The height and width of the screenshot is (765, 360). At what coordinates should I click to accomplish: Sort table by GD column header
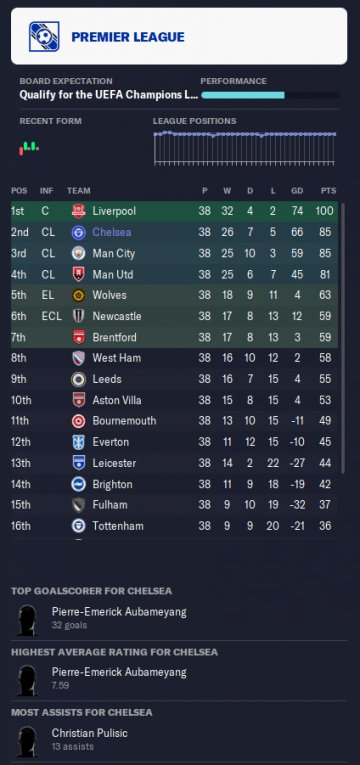pyautogui.click(x=297, y=191)
